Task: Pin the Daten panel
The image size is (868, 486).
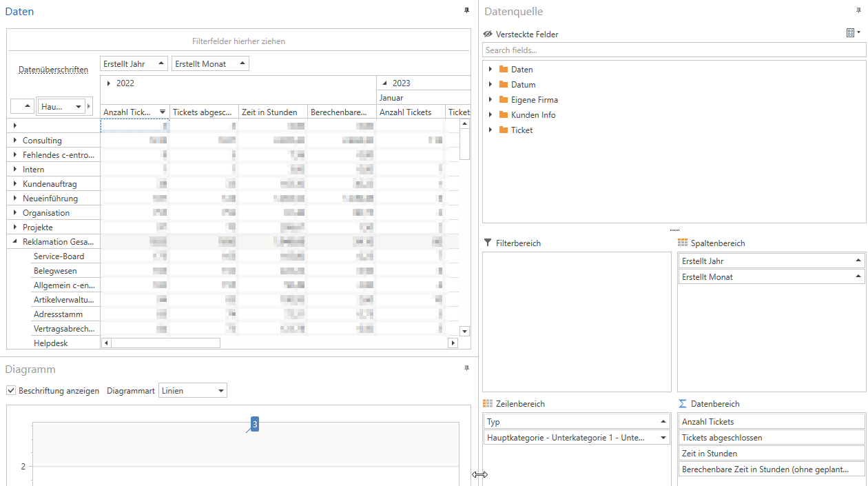Action: (466, 10)
